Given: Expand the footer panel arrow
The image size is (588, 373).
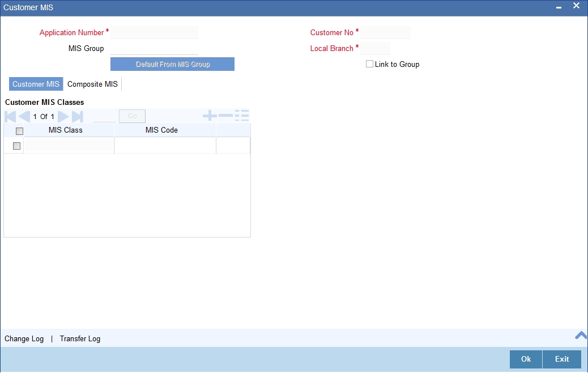Looking at the screenshot, I should tap(581, 335).
